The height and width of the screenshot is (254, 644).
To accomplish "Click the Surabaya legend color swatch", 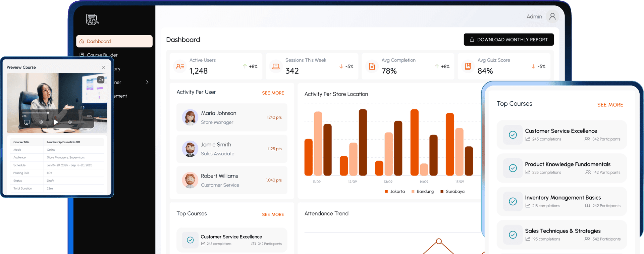I will (442, 192).
